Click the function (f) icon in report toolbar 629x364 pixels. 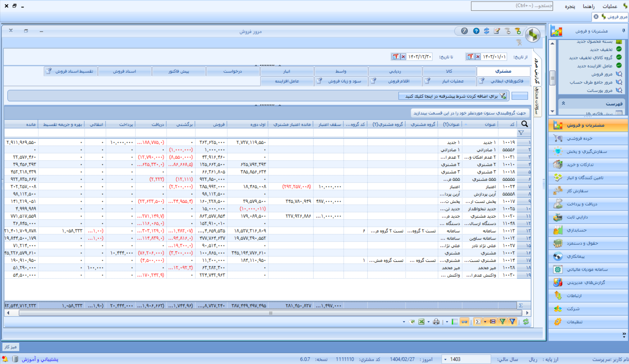(x=464, y=31)
